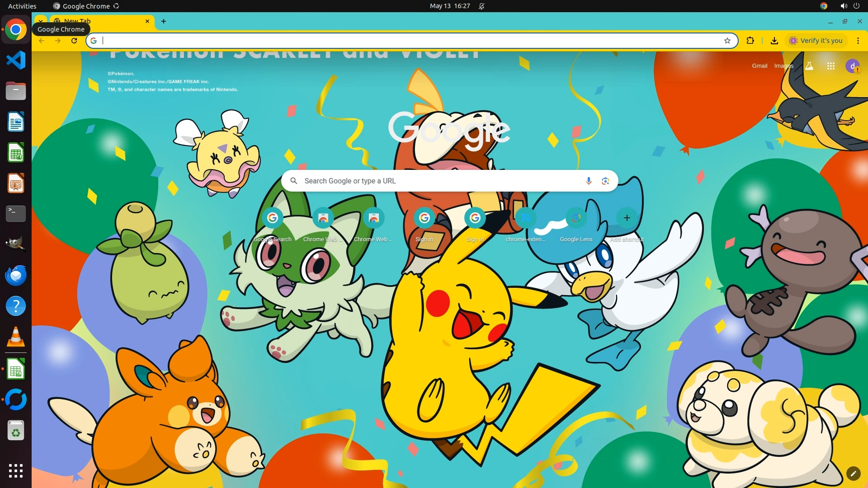Toggle the notifications bell in top bar
868x488 pixels.
(x=481, y=6)
